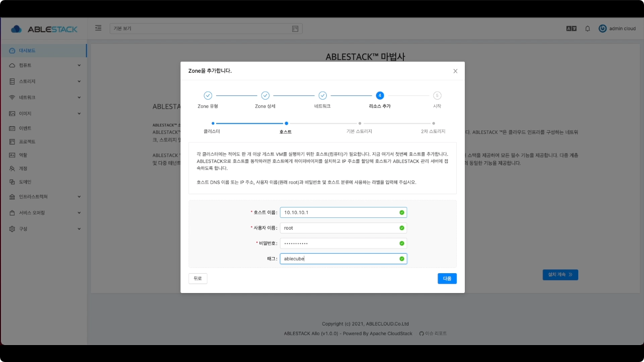The width and height of the screenshot is (644, 362).
Task: Click the 다음 button
Action: [x=447, y=278]
